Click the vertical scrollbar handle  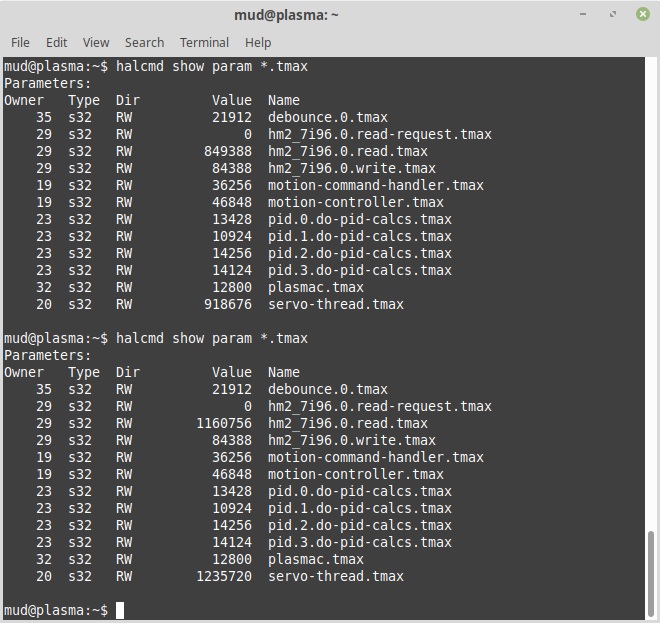[651, 575]
